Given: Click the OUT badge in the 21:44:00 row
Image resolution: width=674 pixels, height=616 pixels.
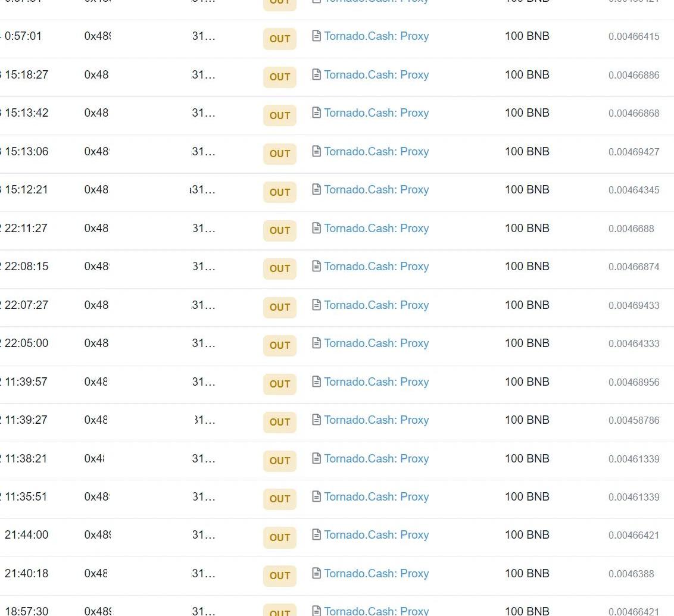Looking at the screenshot, I should pos(280,537).
